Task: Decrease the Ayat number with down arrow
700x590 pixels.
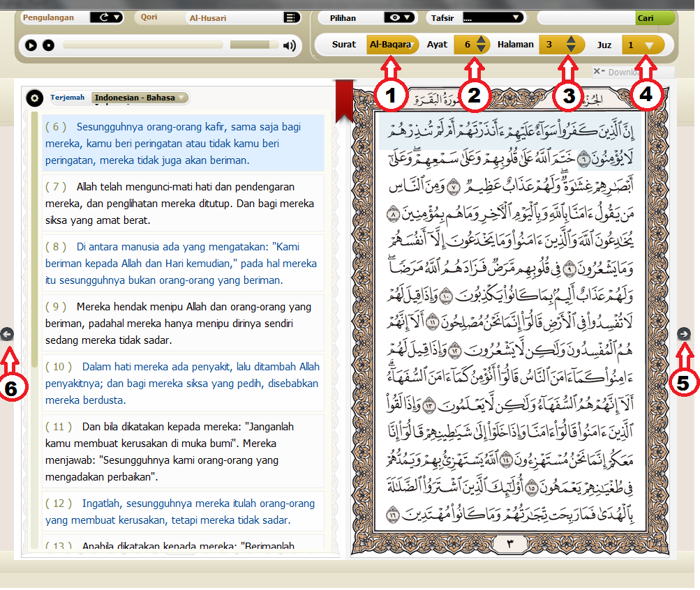Action: (481, 49)
